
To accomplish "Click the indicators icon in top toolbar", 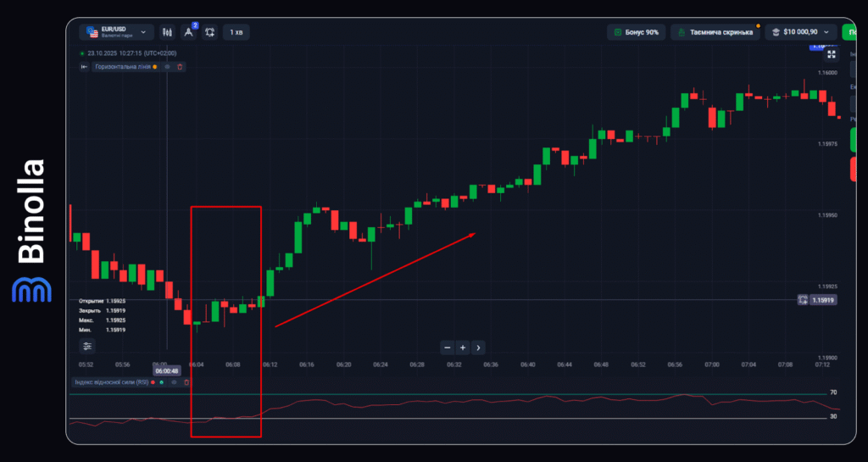I will 210,32.
